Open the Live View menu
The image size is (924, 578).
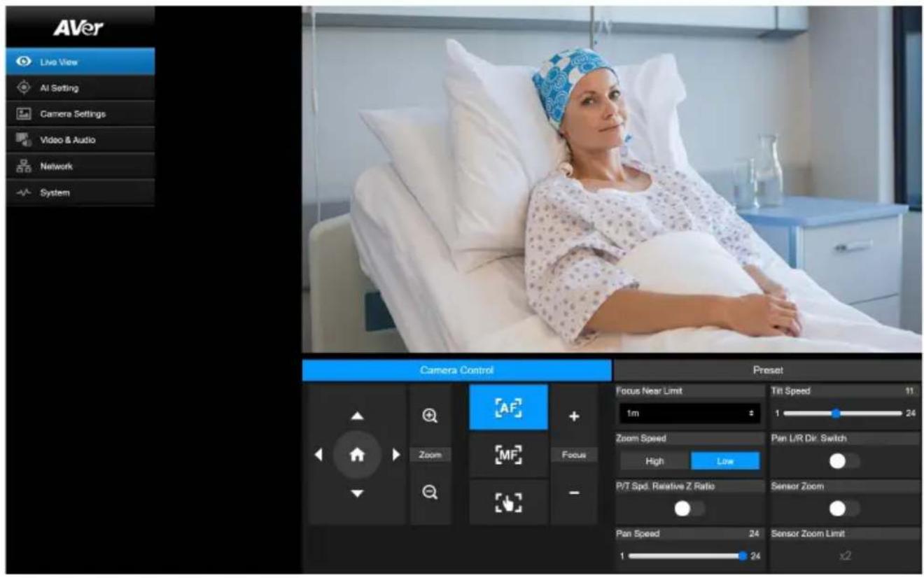click(80, 62)
